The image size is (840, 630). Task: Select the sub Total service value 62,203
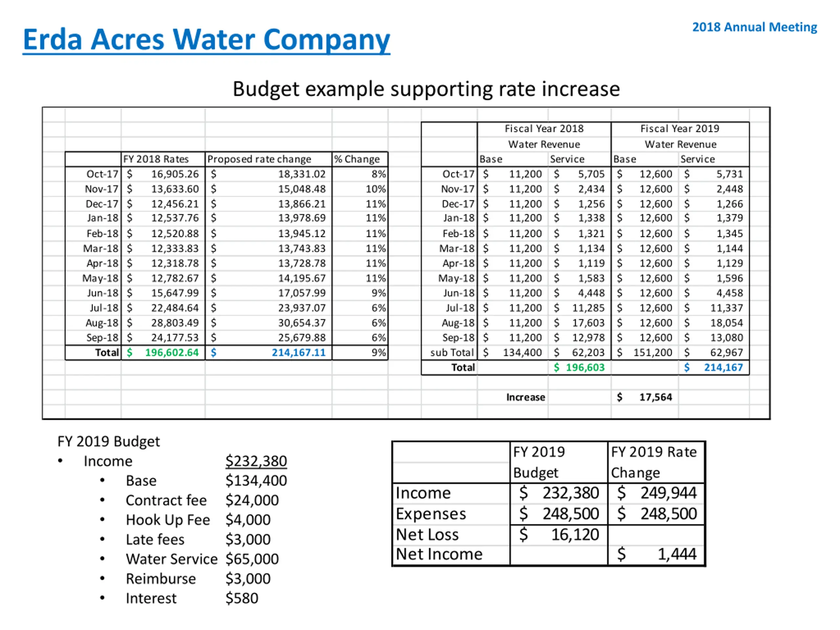pyautogui.click(x=588, y=353)
